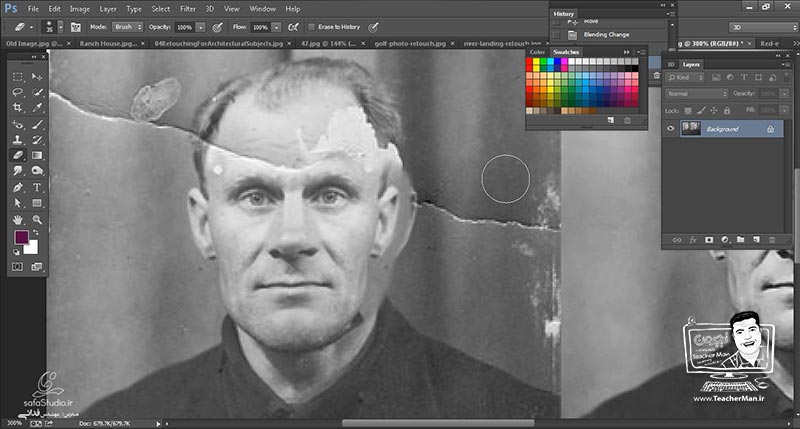This screenshot has height=429, width=800.
Task: Hide the Background layer with eye icon
Action: pyautogui.click(x=670, y=129)
